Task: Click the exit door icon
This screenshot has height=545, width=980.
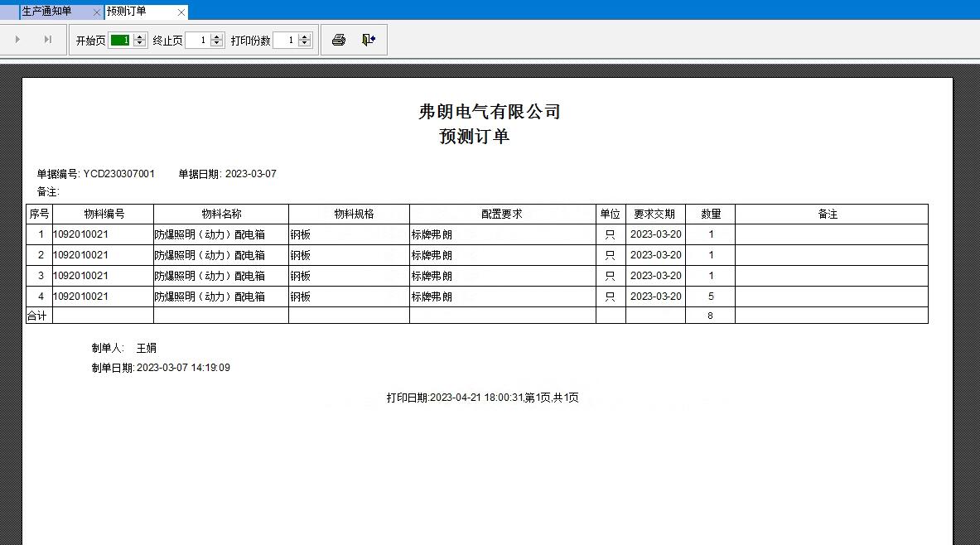Action: coord(369,40)
